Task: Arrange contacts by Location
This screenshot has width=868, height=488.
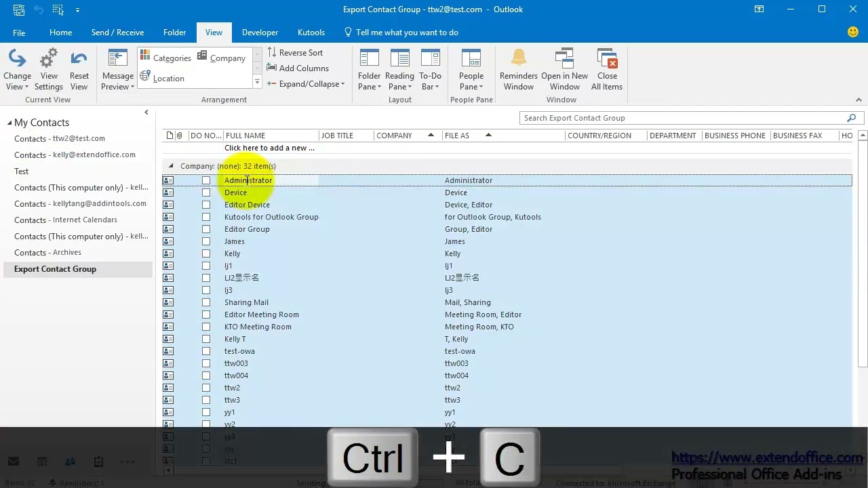Action: pos(162,78)
